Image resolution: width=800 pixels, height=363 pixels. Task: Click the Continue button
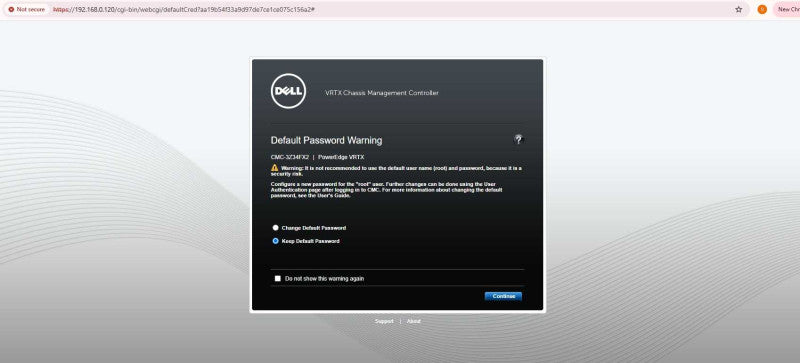tap(503, 296)
